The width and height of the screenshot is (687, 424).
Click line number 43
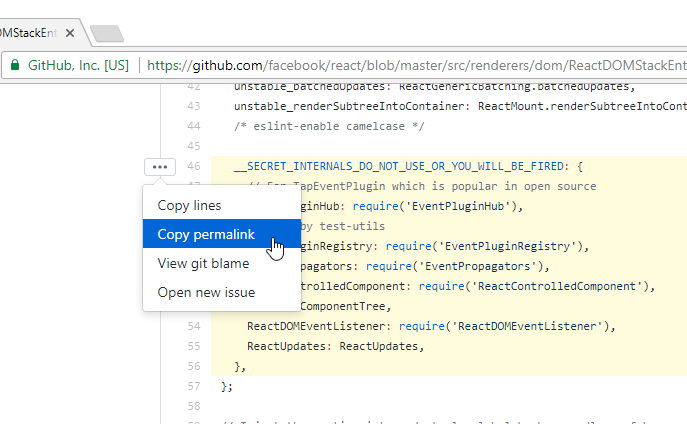click(194, 106)
